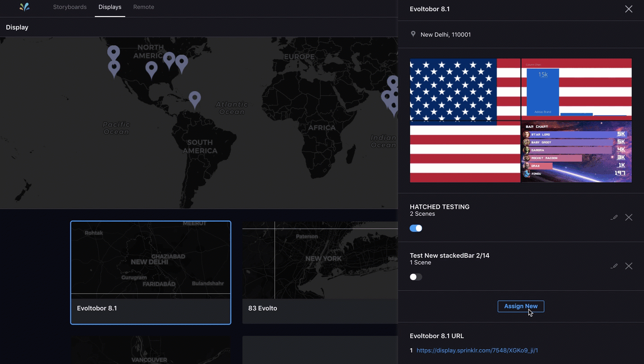
Task: Select the Evoltobor 8.1 display card
Action: point(151,272)
